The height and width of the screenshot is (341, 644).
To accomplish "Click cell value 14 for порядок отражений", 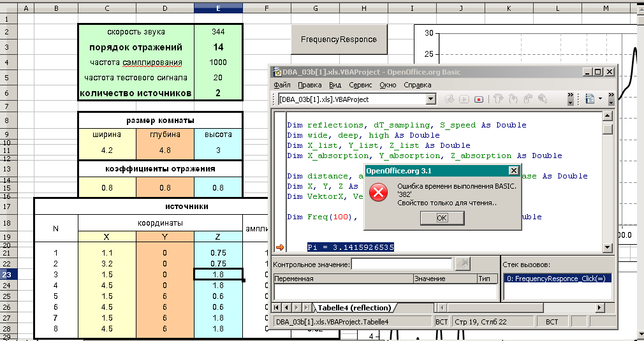I will pos(218,47).
